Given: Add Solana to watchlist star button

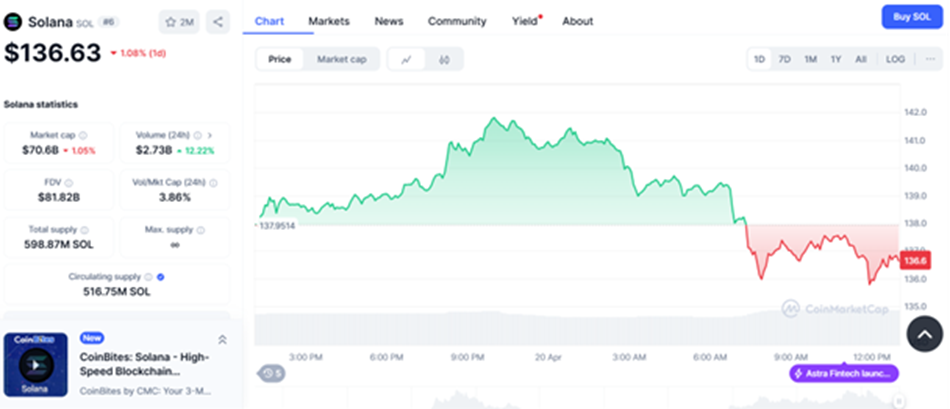Looking at the screenshot, I should pos(179,22).
